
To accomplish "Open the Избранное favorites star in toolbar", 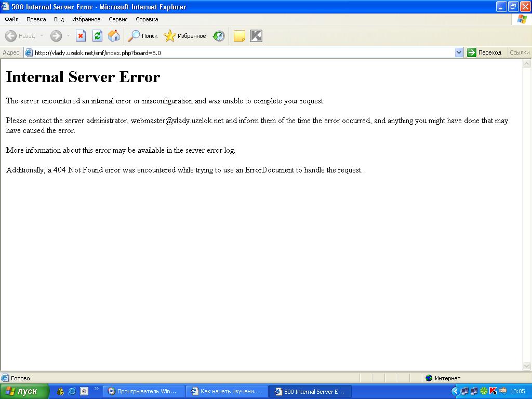I will tap(184, 36).
